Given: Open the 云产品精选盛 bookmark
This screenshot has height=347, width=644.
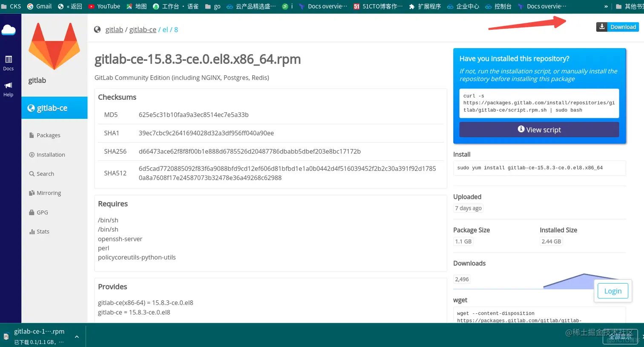Looking at the screenshot, I should [251, 6].
